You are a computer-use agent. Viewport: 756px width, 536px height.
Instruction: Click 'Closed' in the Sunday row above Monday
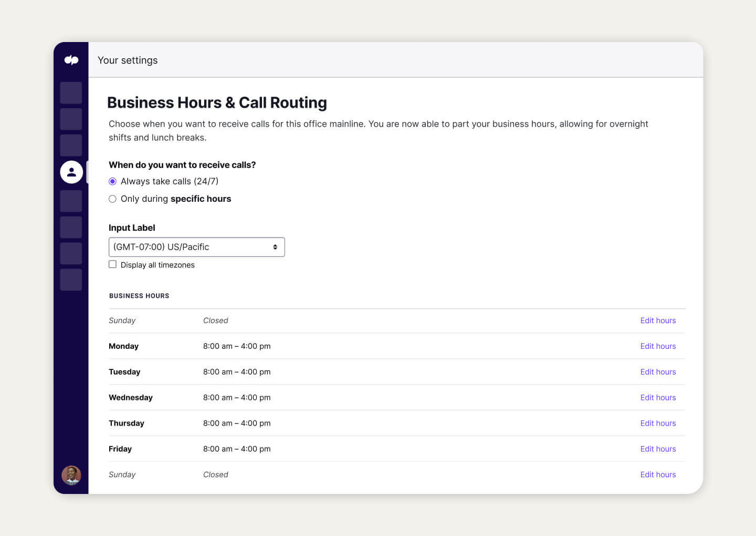[215, 321]
